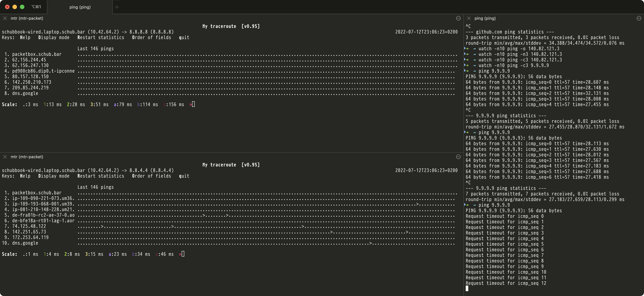Close the top mtr (mtr-packet) pane

5,18
